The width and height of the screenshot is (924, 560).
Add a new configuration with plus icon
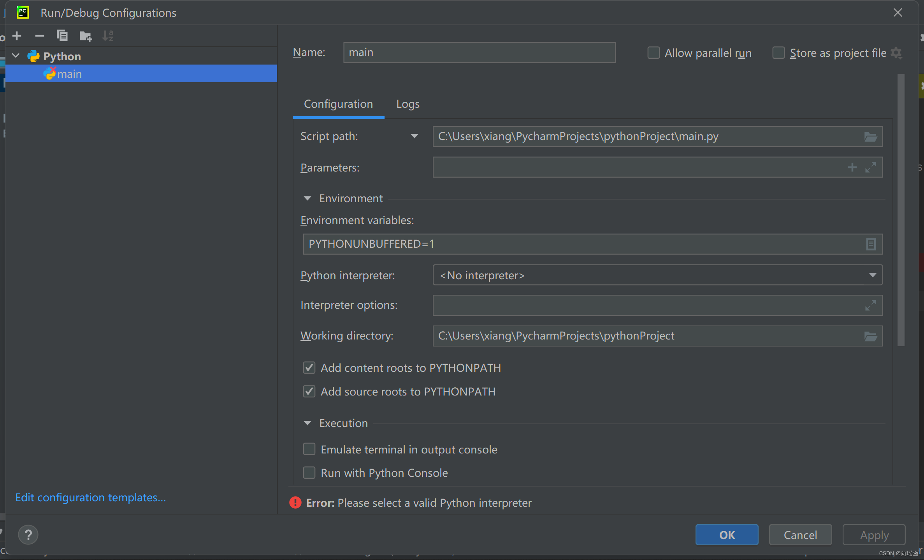click(x=17, y=36)
